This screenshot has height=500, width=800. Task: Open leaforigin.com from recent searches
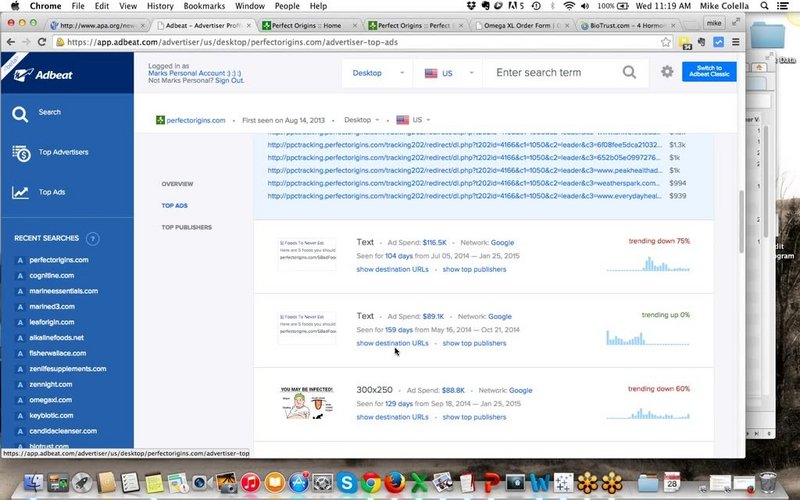click(x=52, y=322)
